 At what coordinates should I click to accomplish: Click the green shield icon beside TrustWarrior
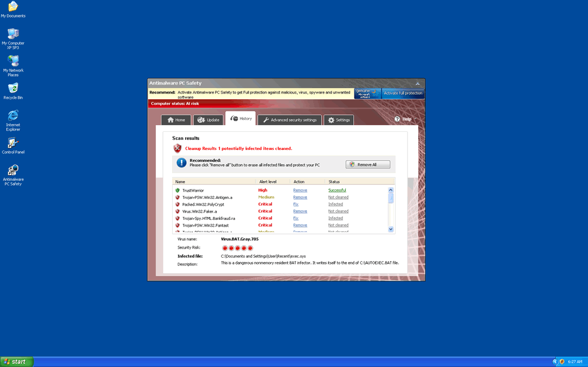point(177,191)
